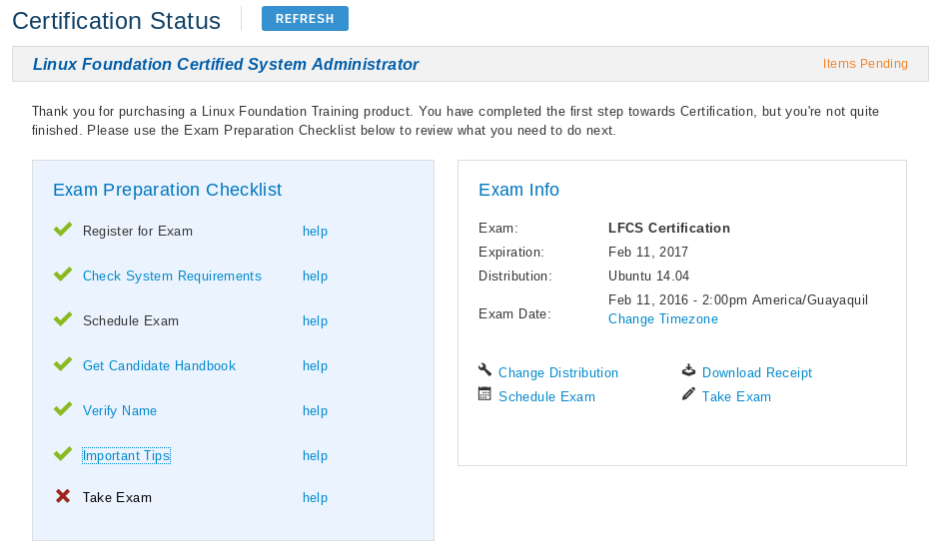The height and width of the screenshot is (560, 948).
Task: Click the expiration date Feb 11, 2017
Action: pyautogui.click(x=648, y=252)
